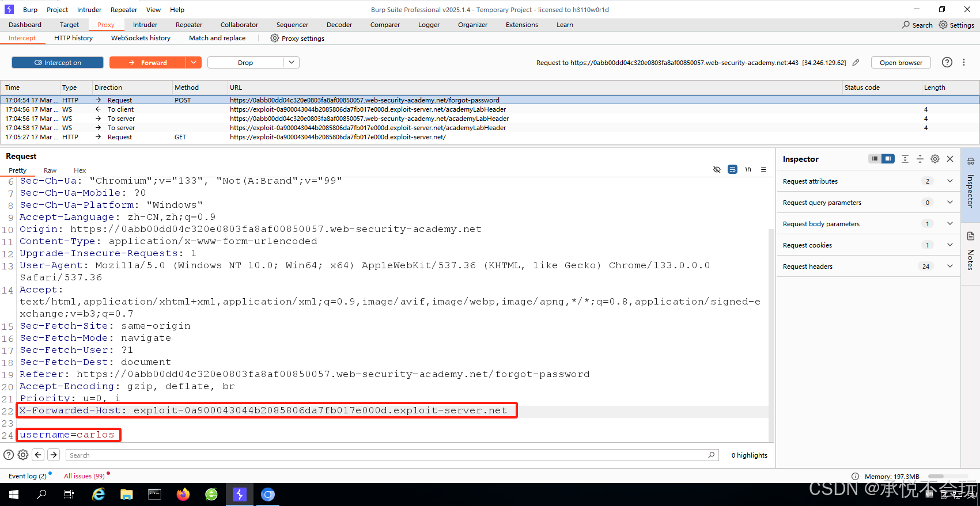980x506 pixels.
Task: Click the Inspector side tab icon
Action: [x=970, y=161]
